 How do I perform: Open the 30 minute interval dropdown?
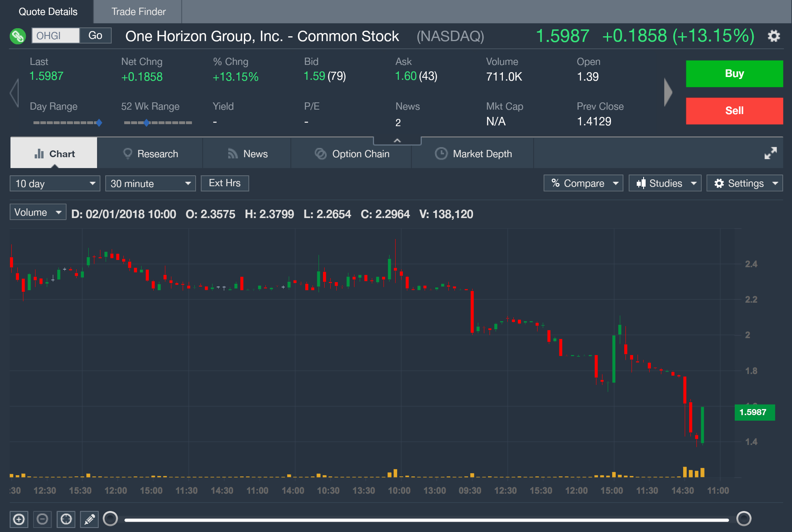pyautogui.click(x=150, y=184)
